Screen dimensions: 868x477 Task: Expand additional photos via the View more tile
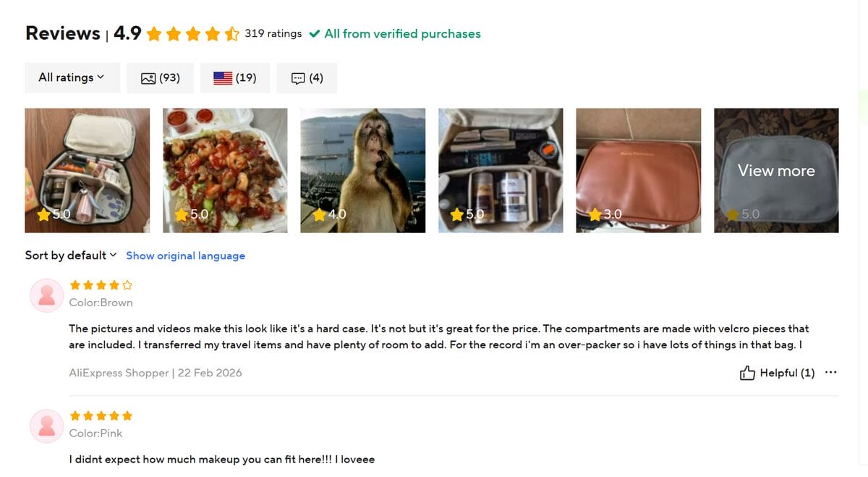[775, 171]
